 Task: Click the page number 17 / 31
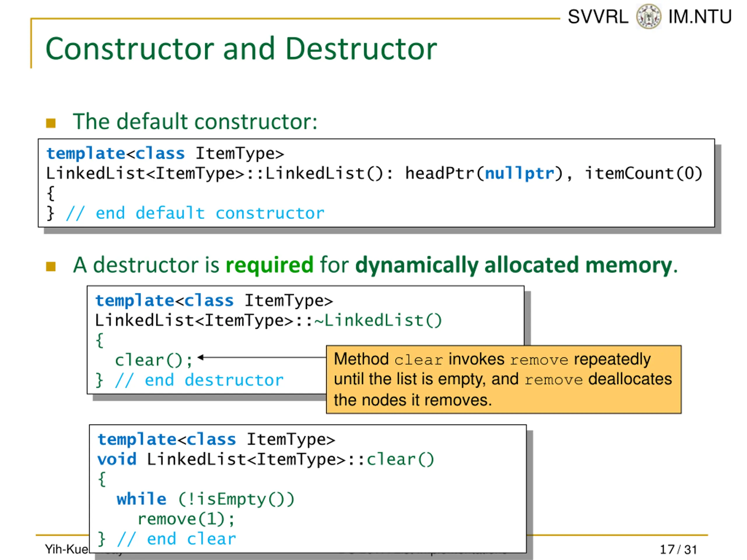tap(678, 549)
